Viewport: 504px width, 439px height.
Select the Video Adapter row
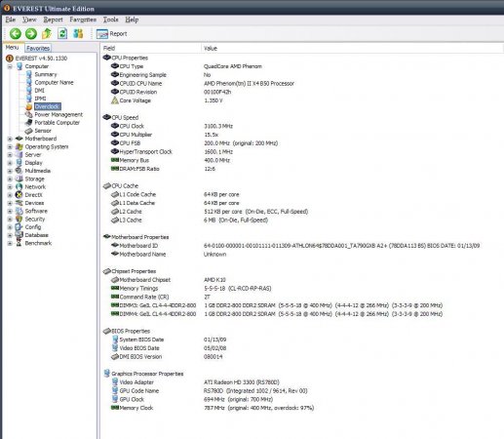pyautogui.click(x=302, y=382)
